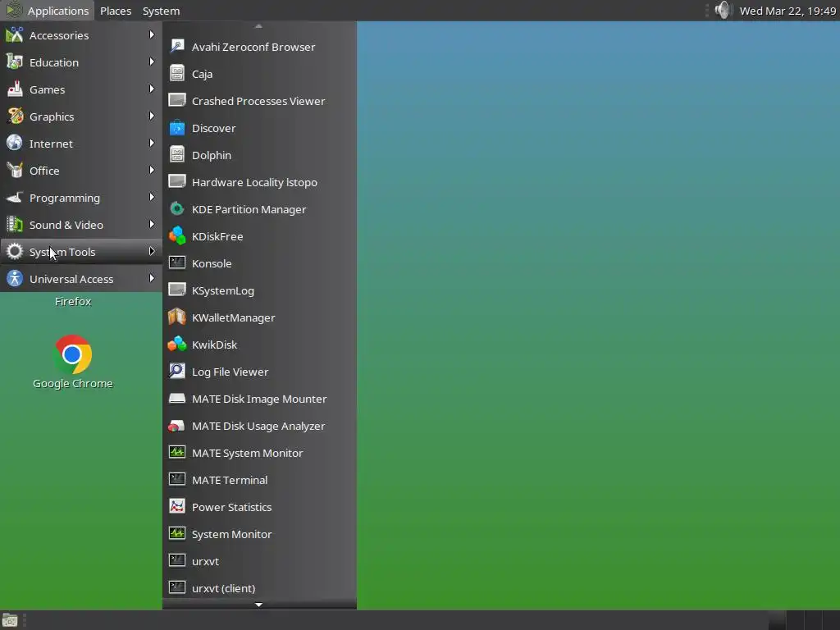The height and width of the screenshot is (630, 840).
Task: Open the Google Chrome desktop icon
Action: [x=73, y=354]
